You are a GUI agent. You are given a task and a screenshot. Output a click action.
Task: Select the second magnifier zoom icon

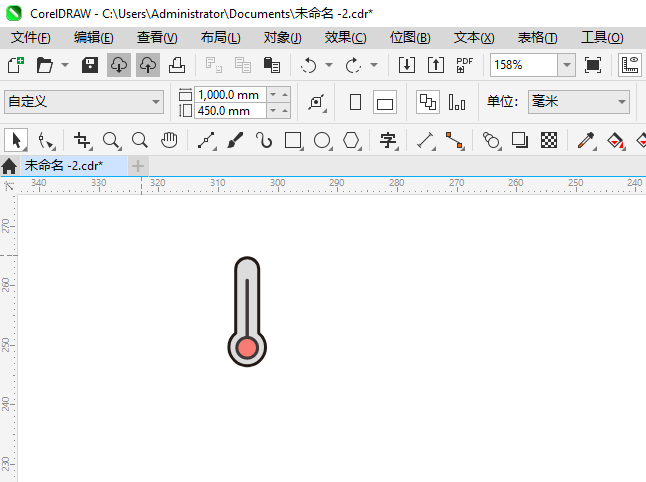pos(140,140)
